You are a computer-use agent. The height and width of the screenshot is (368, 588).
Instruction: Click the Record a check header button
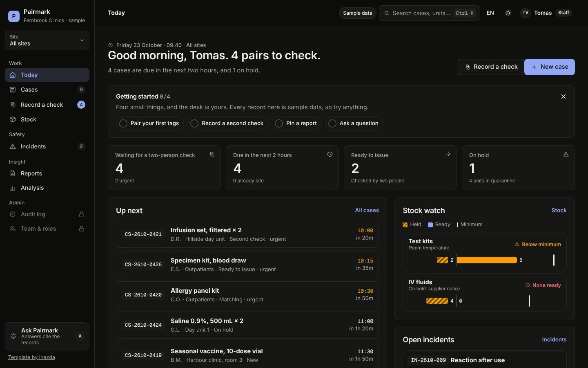[x=491, y=67]
